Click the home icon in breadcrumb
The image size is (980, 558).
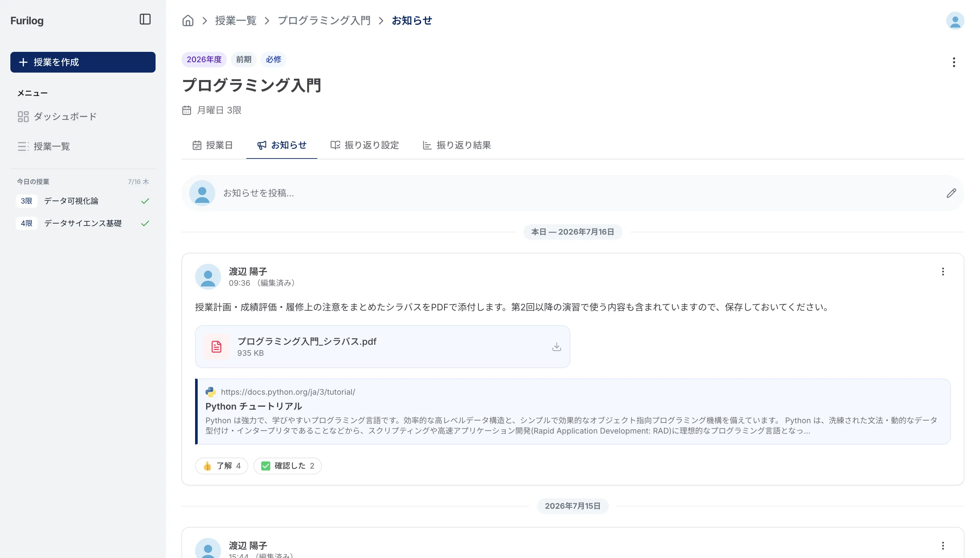[188, 20]
